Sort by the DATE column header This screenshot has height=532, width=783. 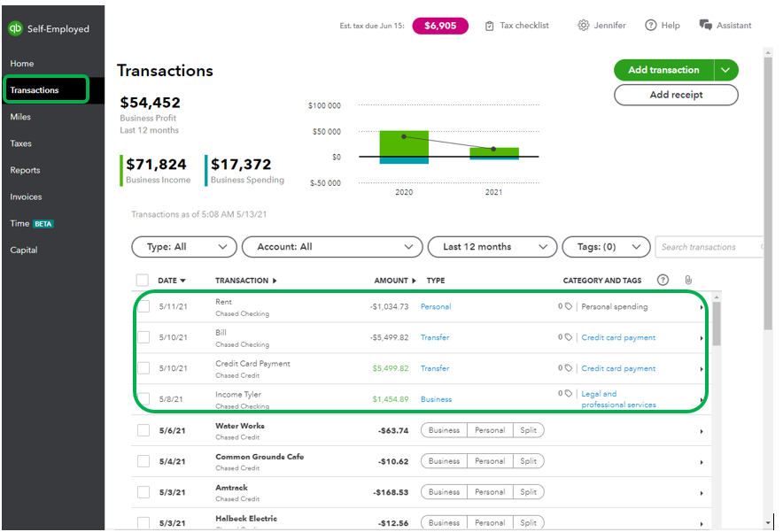click(x=171, y=281)
